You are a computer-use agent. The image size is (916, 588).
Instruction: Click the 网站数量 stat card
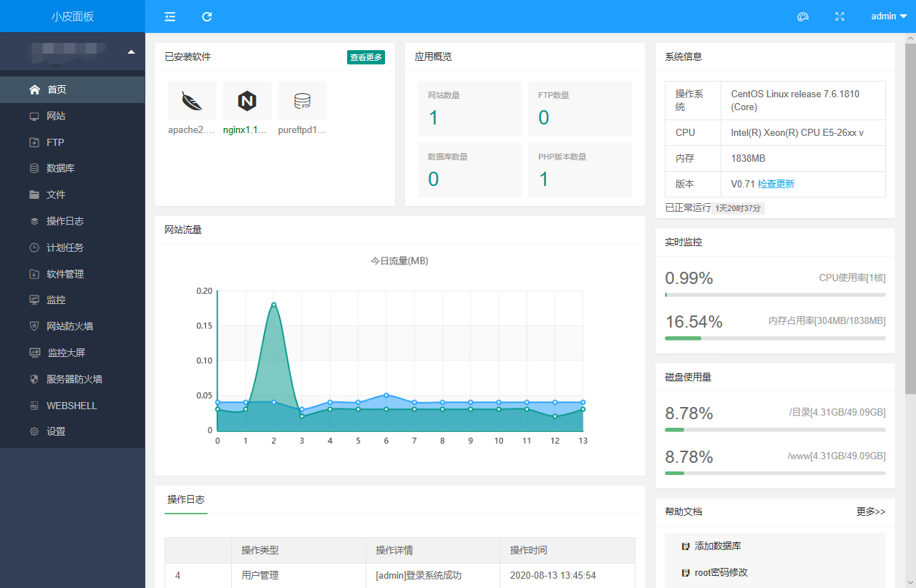click(x=469, y=108)
